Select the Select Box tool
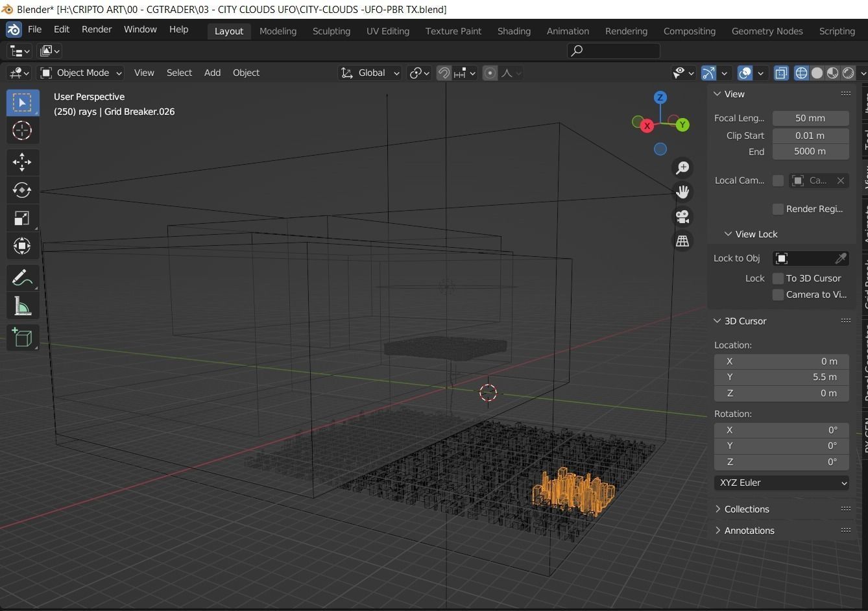This screenshot has width=868, height=611. point(22,102)
